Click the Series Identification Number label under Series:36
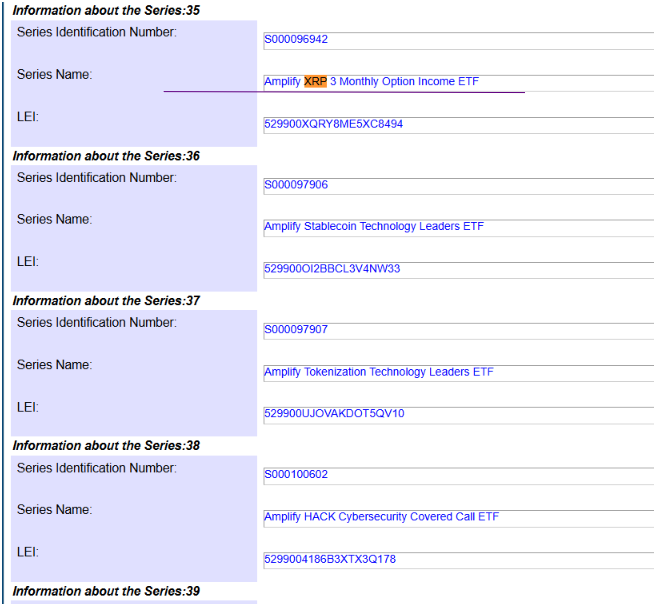Image resolution: width=656 pixels, height=606 pixels. (x=97, y=177)
